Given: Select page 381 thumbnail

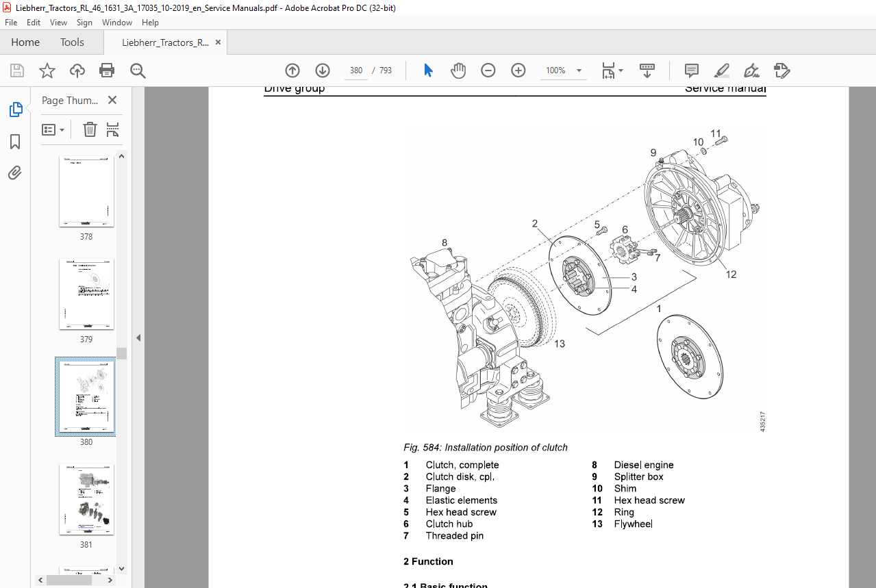Looking at the screenshot, I should [x=86, y=500].
